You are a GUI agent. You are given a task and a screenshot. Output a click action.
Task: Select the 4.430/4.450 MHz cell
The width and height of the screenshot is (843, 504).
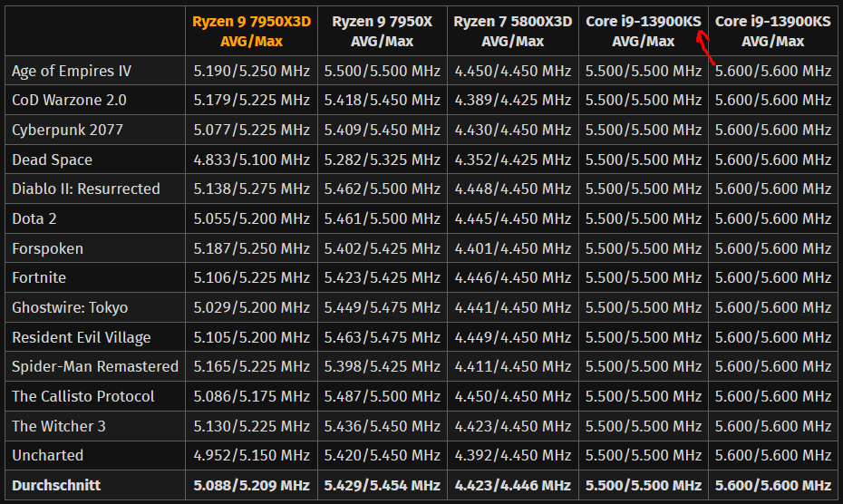513,130
